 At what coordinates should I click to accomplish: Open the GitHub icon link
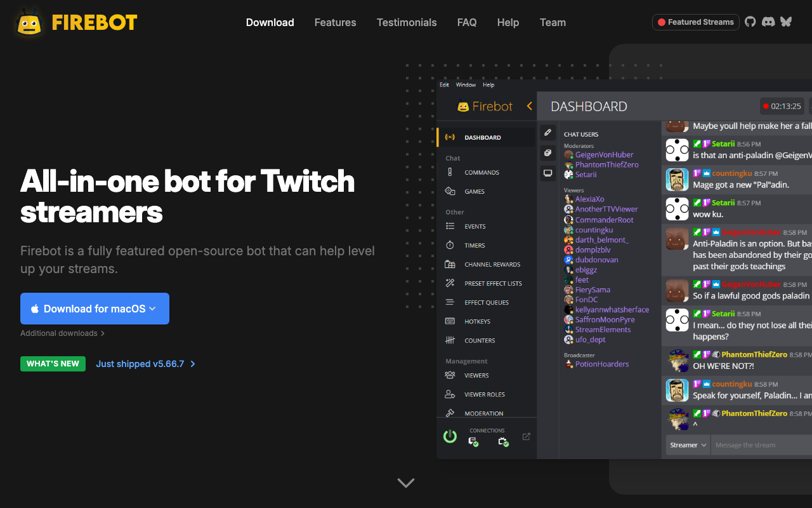pyautogui.click(x=750, y=22)
